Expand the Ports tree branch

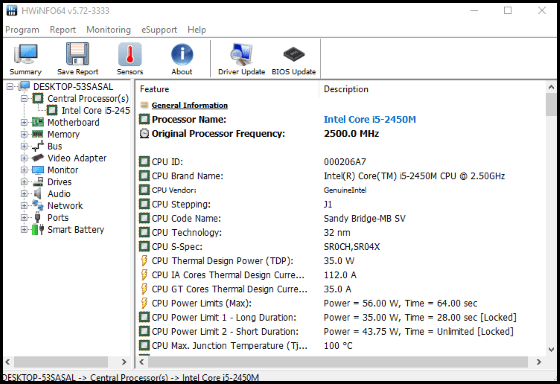pos(24,218)
